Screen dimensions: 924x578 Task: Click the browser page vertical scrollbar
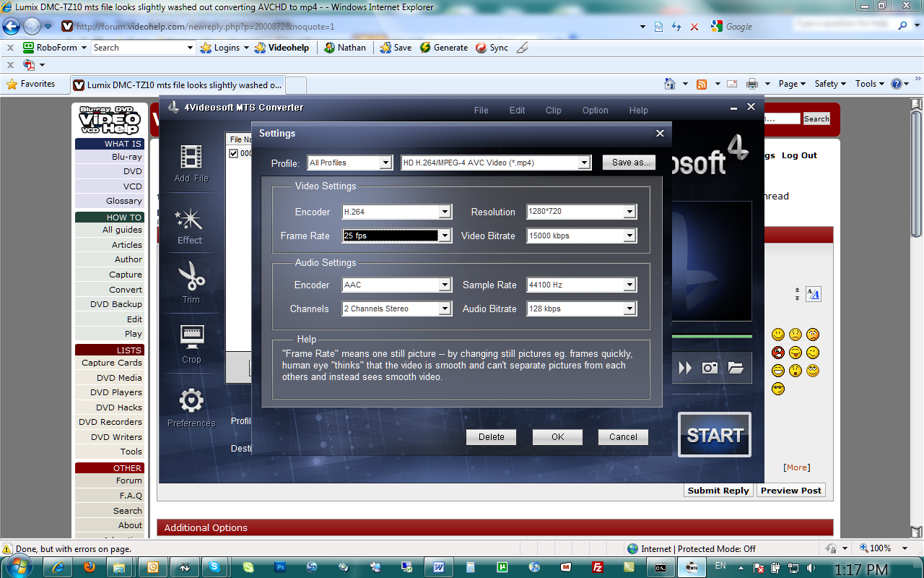pyautogui.click(x=917, y=318)
